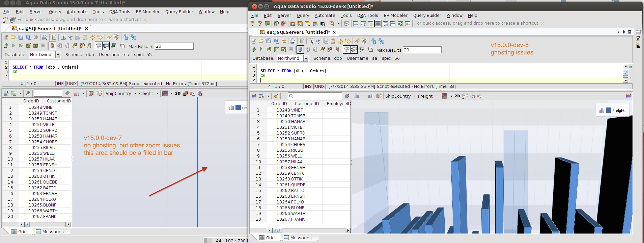
Task: Click Freight blue legend swatch in dev-8
Action: point(609,110)
